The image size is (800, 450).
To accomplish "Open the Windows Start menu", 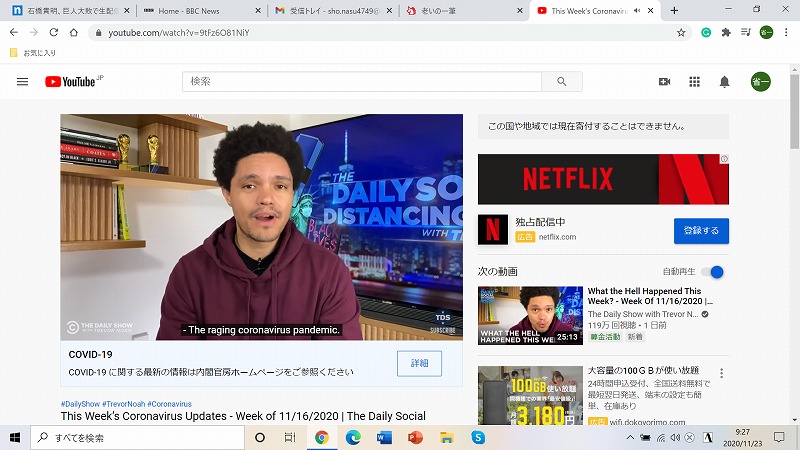I will (x=15, y=438).
